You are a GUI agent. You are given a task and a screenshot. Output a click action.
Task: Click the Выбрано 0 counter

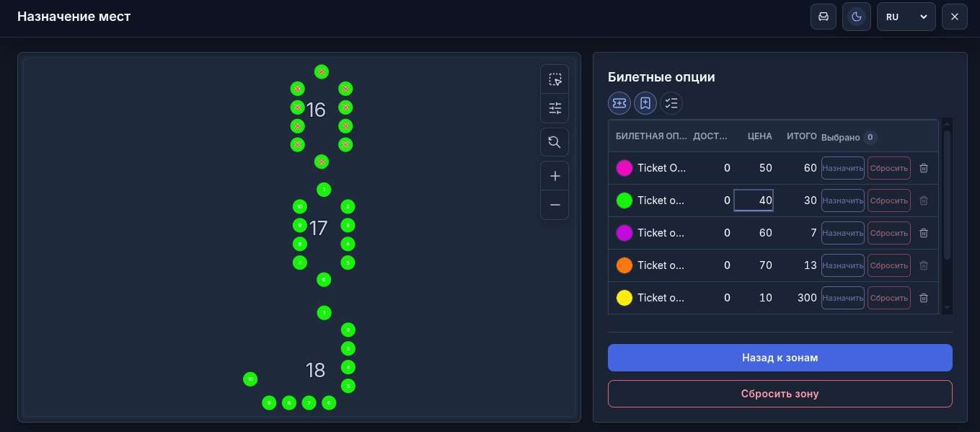(849, 137)
